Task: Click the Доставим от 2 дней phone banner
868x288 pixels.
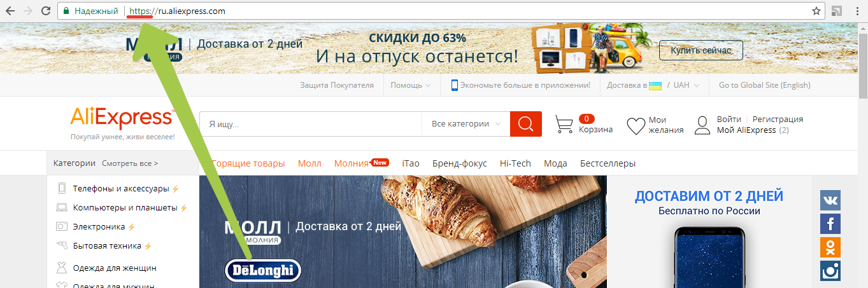Action: click(x=709, y=231)
